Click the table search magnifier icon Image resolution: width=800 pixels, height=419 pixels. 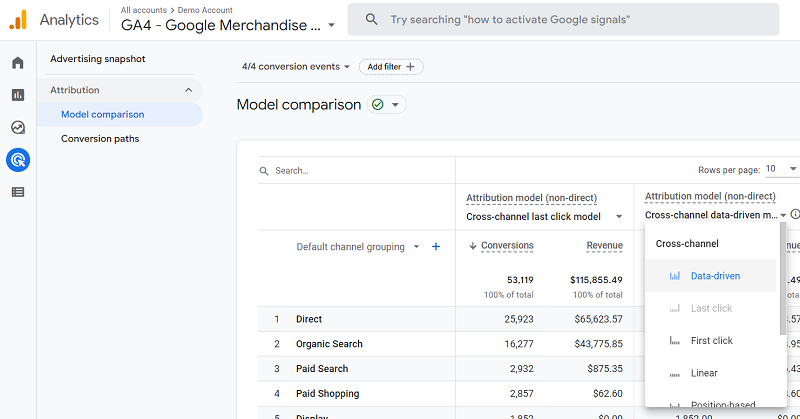click(x=264, y=171)
